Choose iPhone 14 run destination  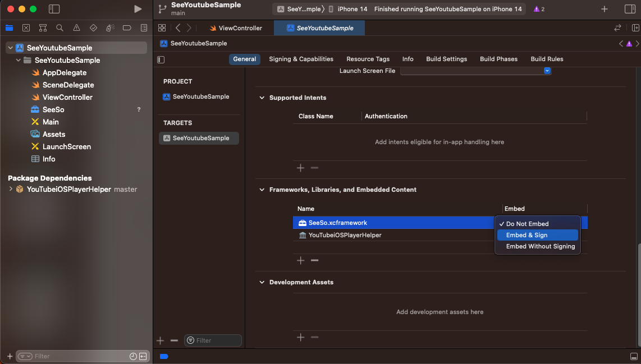coord(349,9)
